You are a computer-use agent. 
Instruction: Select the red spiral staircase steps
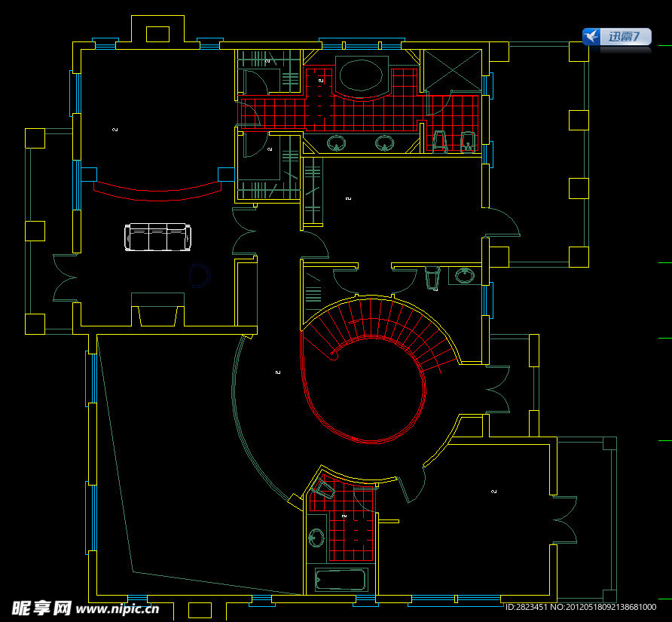[392, 324]
